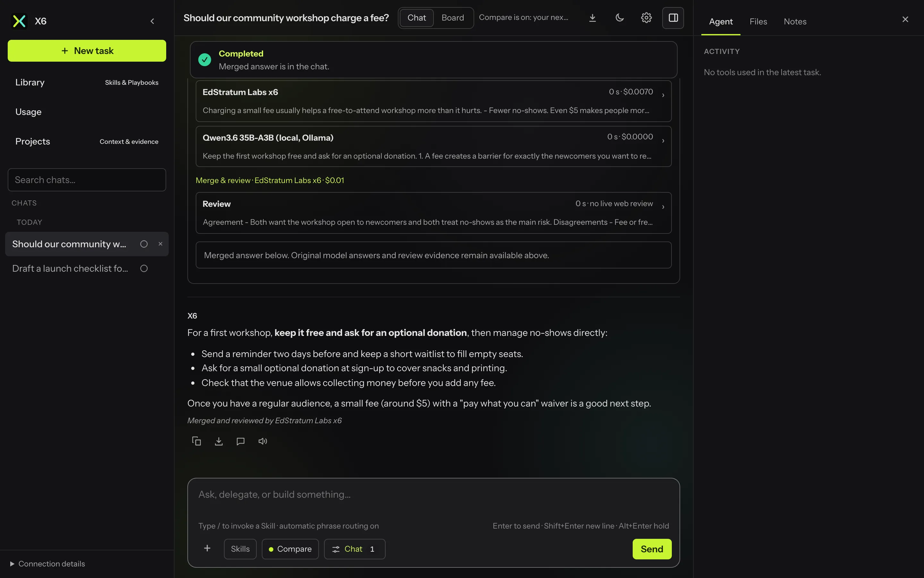Close the Agent side panel
The width and height of the screenshot is (924, 578).
click(905, 20)
